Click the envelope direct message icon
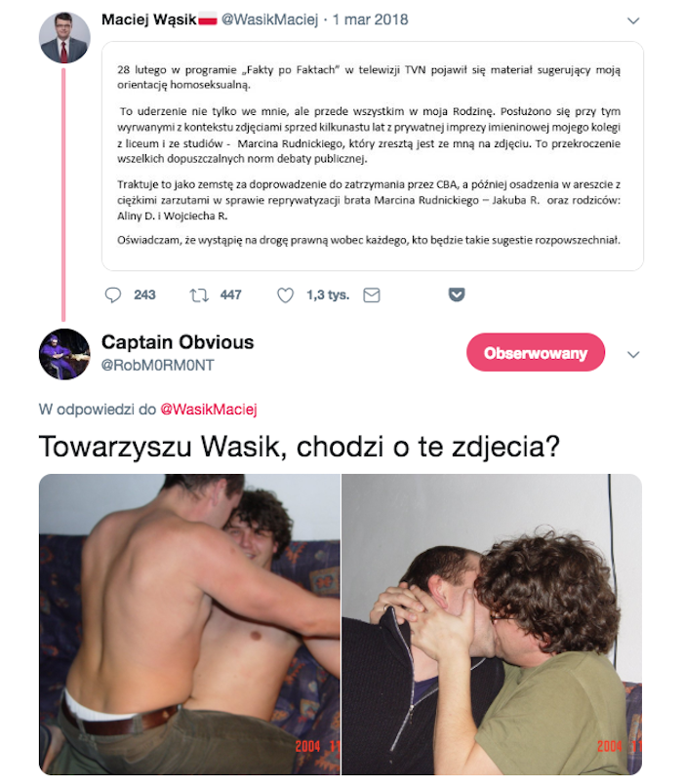This screenshot has width=683, height=784. tap(372, 295)
